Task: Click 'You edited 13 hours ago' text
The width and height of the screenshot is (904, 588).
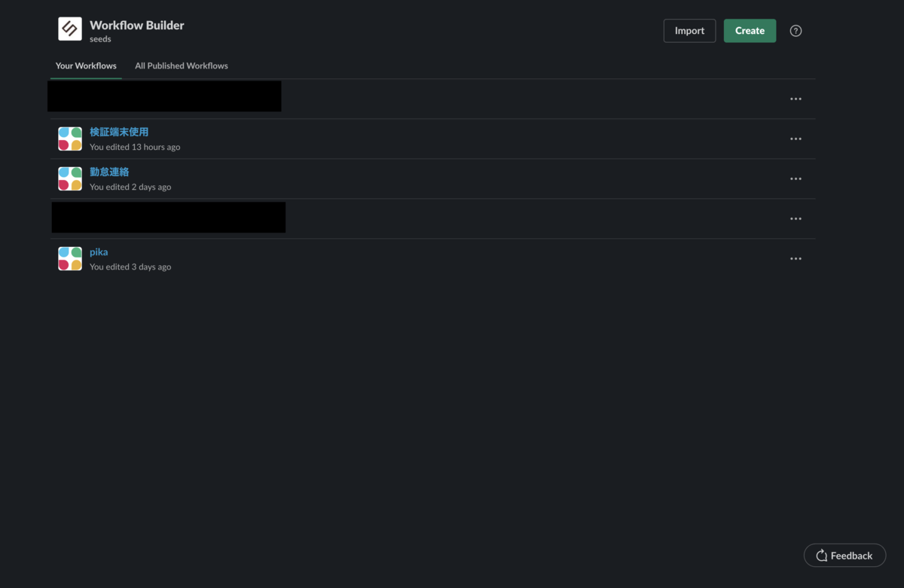Action: pyautogui.click(x=135, y=147)
